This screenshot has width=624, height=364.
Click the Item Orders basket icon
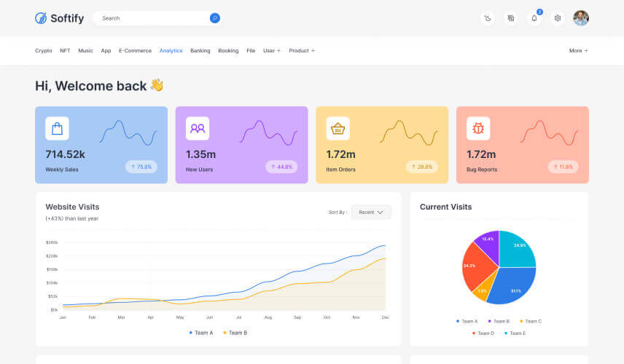pyautogui.click(x=338, y=128)
